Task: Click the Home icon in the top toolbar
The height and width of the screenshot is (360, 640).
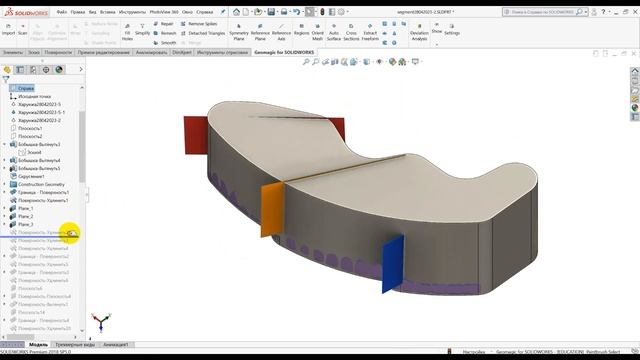Action: coord(236,12)
